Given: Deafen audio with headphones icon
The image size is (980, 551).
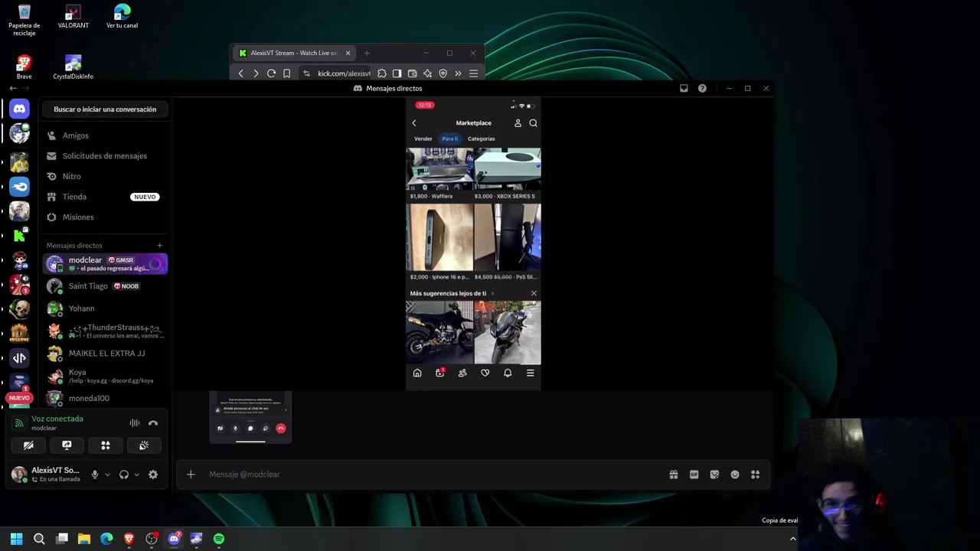Looking at the screenshot, I should click(124, 474).
